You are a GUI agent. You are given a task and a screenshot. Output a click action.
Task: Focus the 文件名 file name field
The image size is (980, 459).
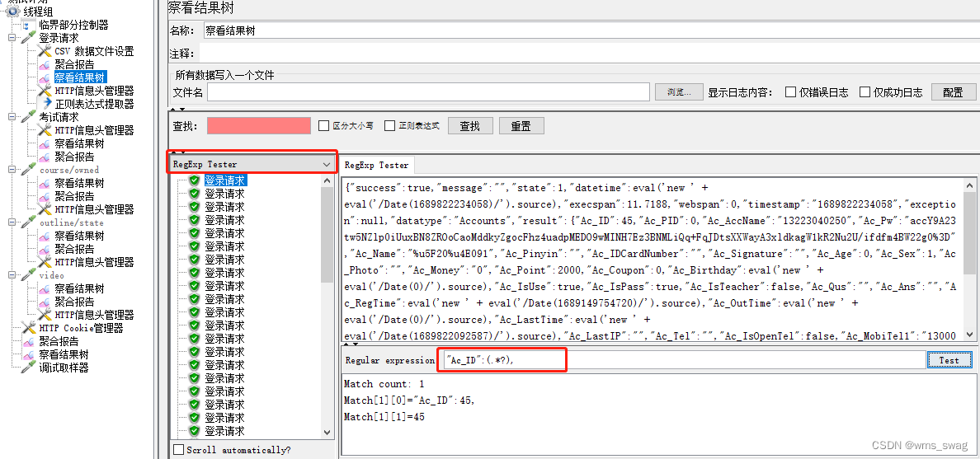429,91
